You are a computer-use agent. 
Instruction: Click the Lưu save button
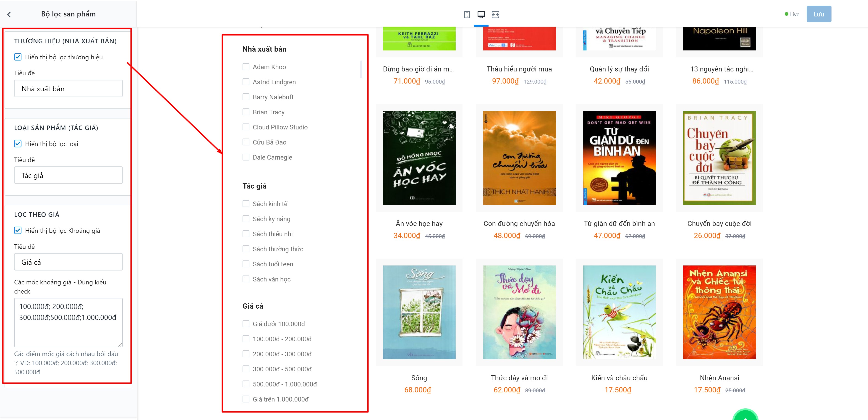coord(818,14)
